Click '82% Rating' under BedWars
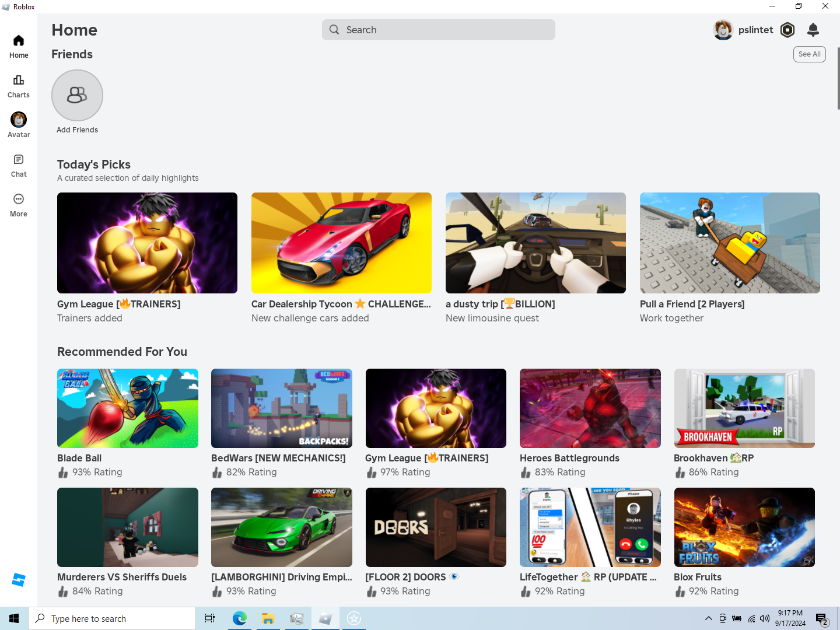 coord(251,473)
